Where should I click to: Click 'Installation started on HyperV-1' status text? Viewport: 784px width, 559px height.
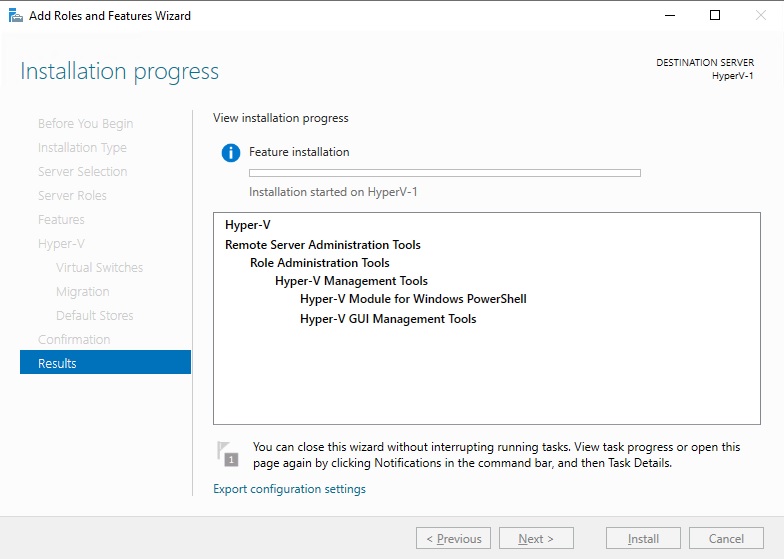[x=333, y=192]
